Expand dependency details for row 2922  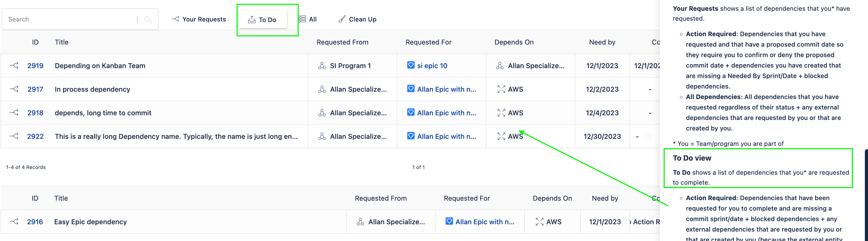pos(501,136)
